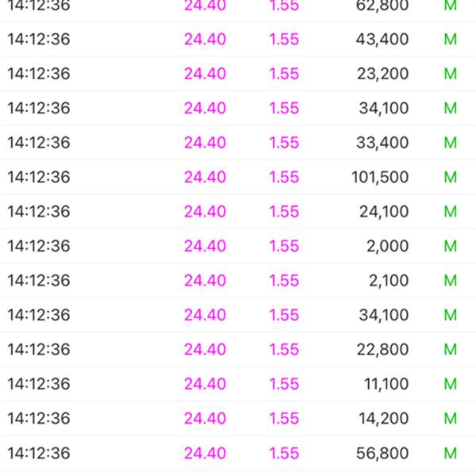Click the 56,800 volume value
The image size is (476, 476).
tap(383, 454)
